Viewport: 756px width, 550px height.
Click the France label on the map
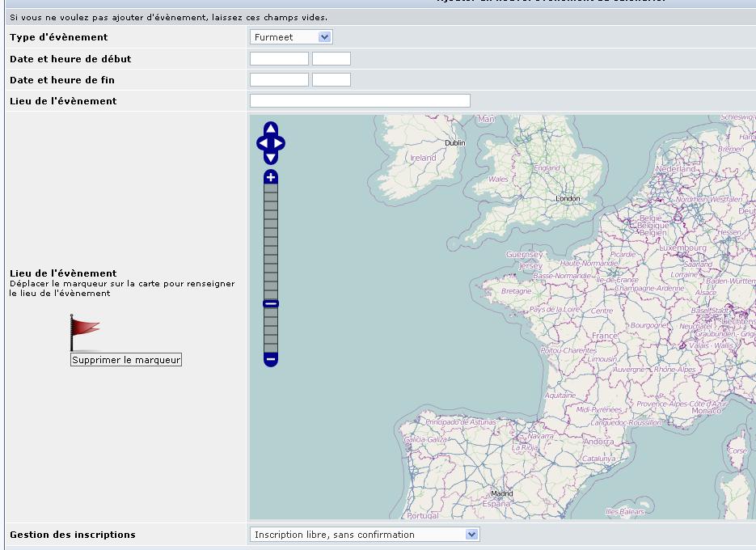click(x=604, y=336)
